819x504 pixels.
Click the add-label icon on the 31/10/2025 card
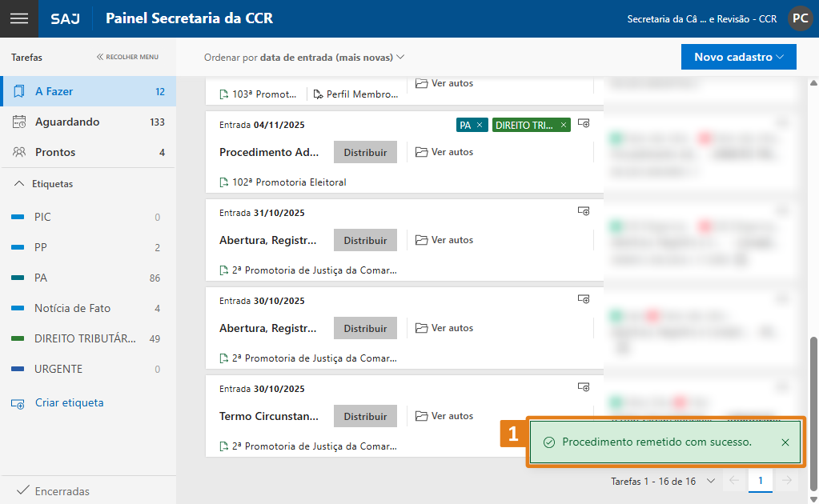pyautogui.click(x=584, y=211)
